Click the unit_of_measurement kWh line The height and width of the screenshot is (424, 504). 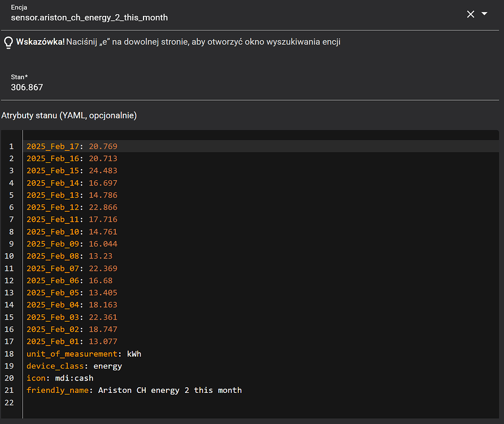84,354
